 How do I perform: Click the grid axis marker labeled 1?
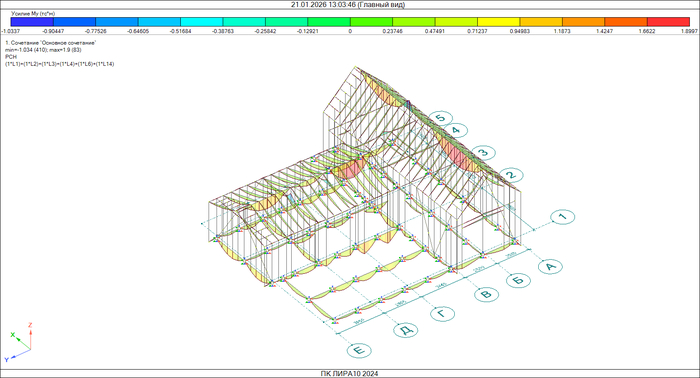click(562, 217)
